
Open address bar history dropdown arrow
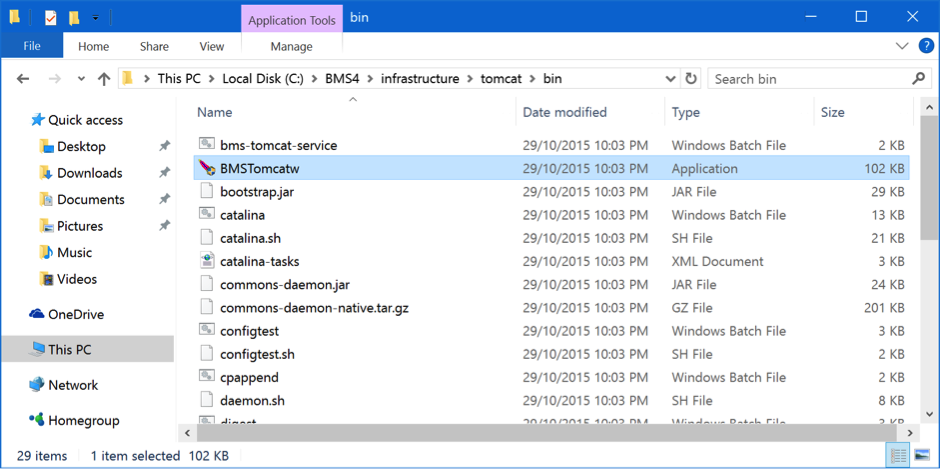pos(672,79)
